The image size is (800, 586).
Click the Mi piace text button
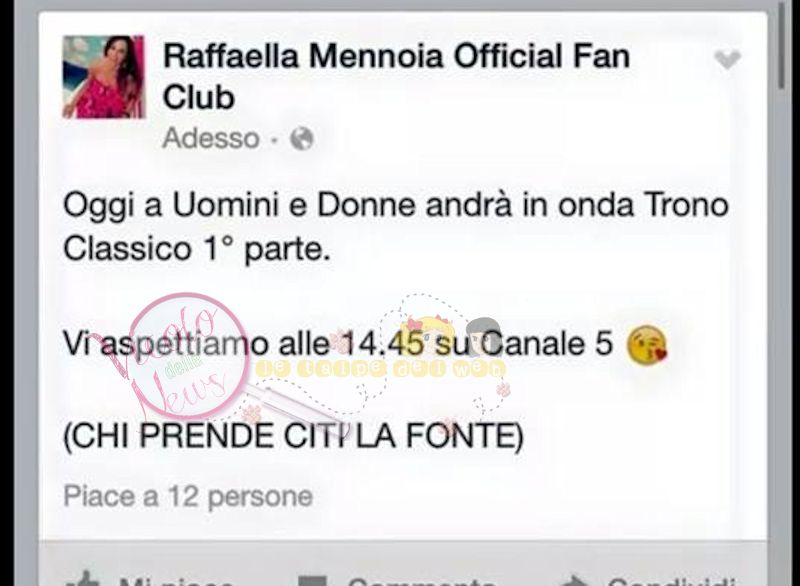coord(176,581)
